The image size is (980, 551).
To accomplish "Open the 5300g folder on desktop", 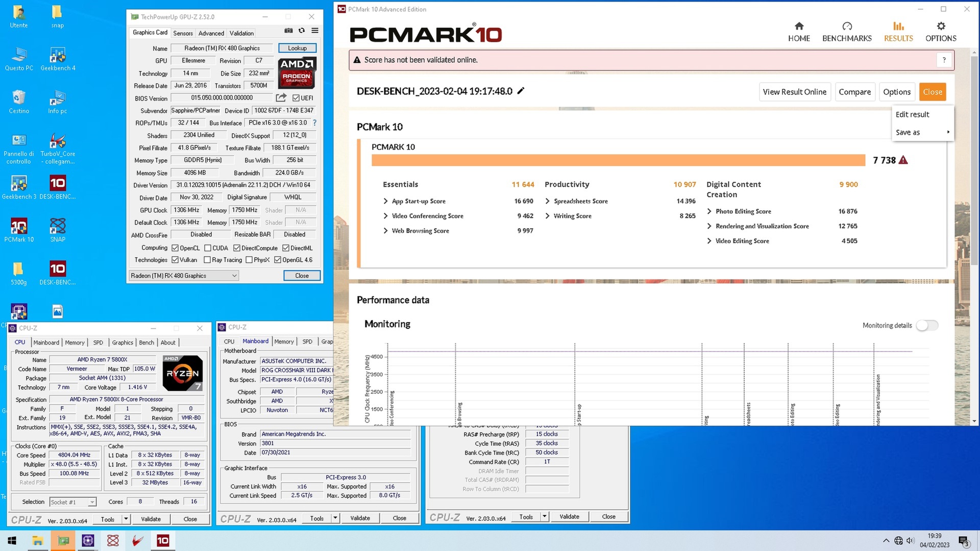I will click(19, 273).
